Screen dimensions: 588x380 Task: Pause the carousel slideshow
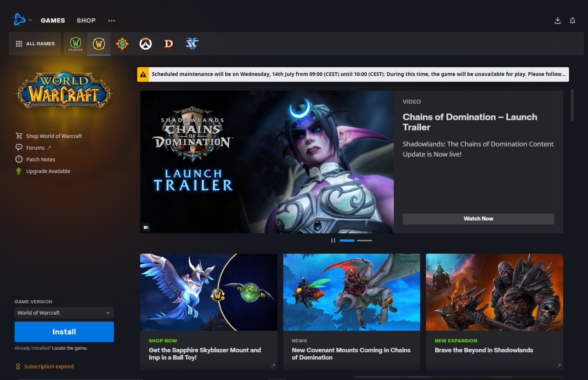tap(333, 240)
